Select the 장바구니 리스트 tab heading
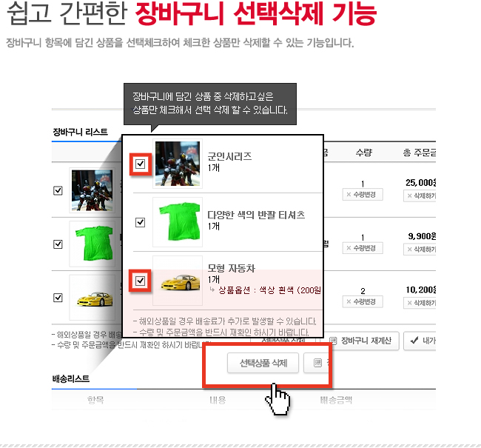 pyautogui.click(x=81, y=133)
